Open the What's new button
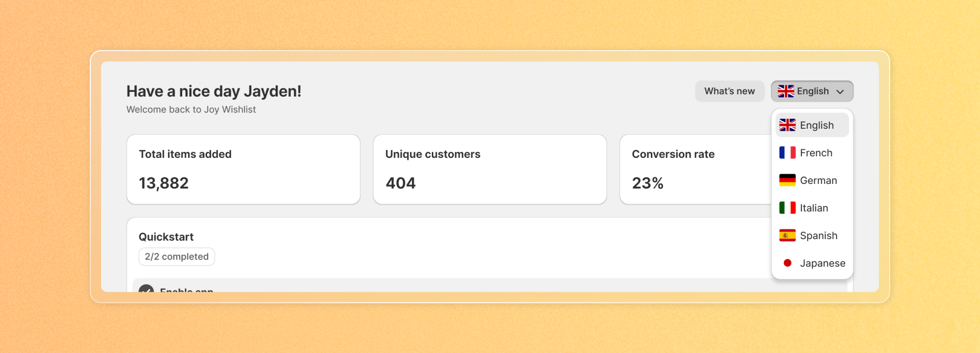980x353 pixels. 729,91
